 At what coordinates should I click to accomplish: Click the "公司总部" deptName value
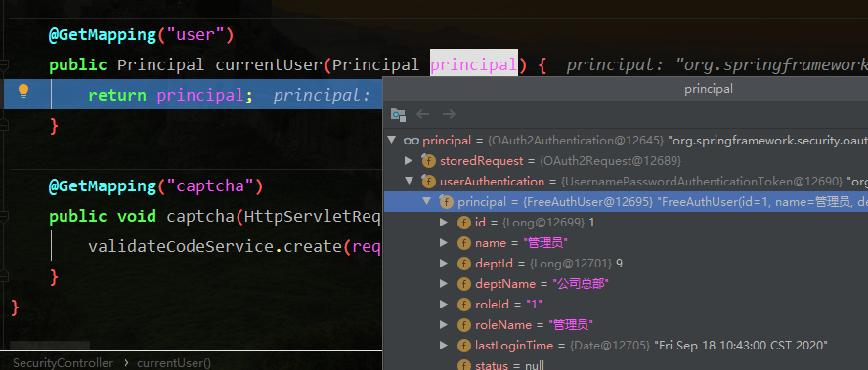(x=581, y=284)
